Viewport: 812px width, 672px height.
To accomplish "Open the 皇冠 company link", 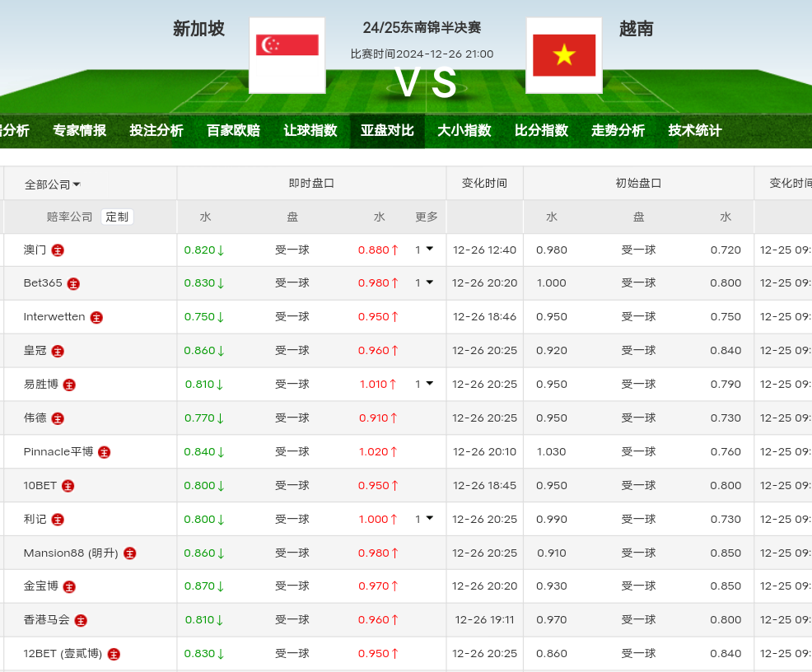I will (x=35, y=351).
